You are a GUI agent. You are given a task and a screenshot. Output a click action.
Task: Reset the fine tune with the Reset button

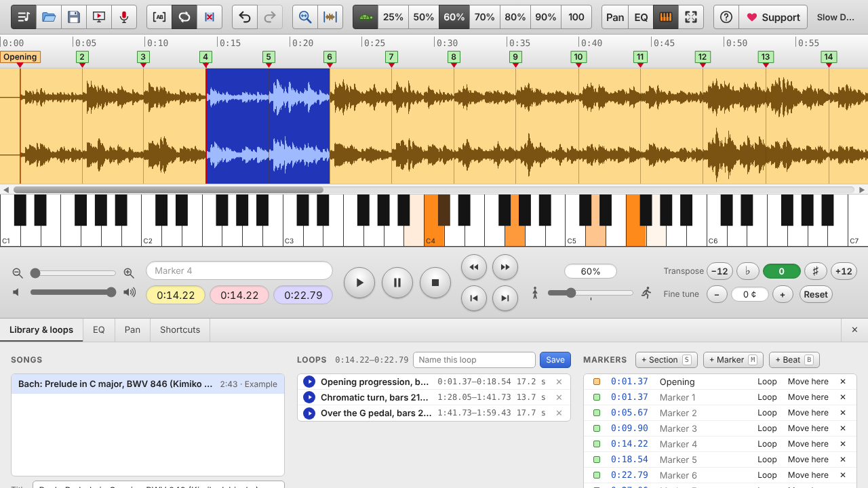816,294
